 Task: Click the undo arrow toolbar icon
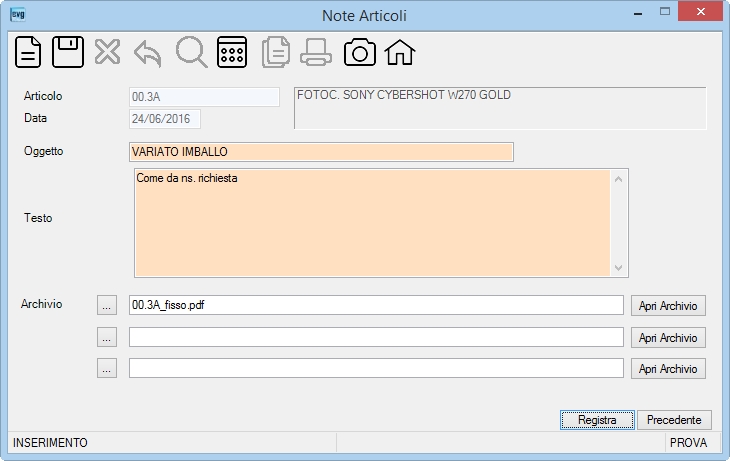point(148,54)
